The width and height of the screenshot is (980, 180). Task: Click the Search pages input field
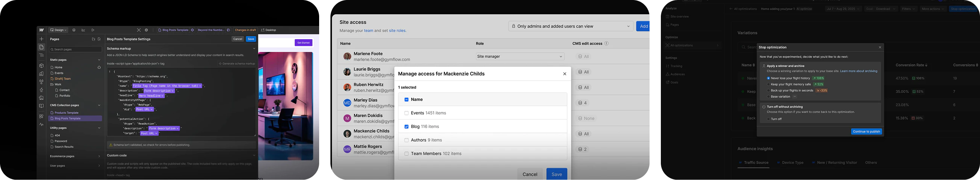76,49
